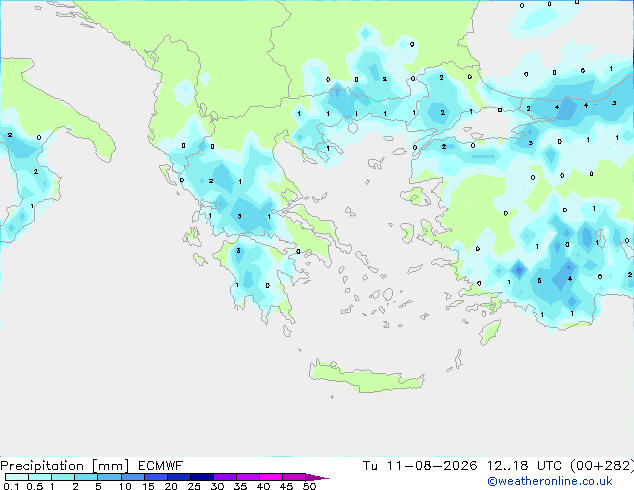Click the 45–50 mm legend color swatch
Viewport: 634px width, 490px height.
click(x=294, y=477)
